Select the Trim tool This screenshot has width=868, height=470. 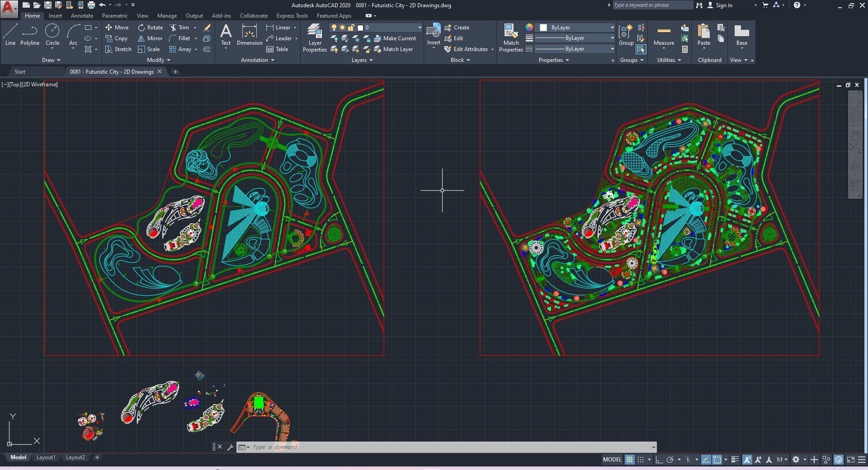tap(179, 28)
